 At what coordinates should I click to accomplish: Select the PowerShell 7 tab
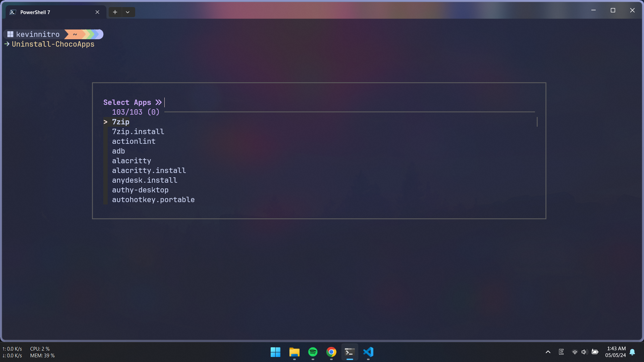click(56, 12)
